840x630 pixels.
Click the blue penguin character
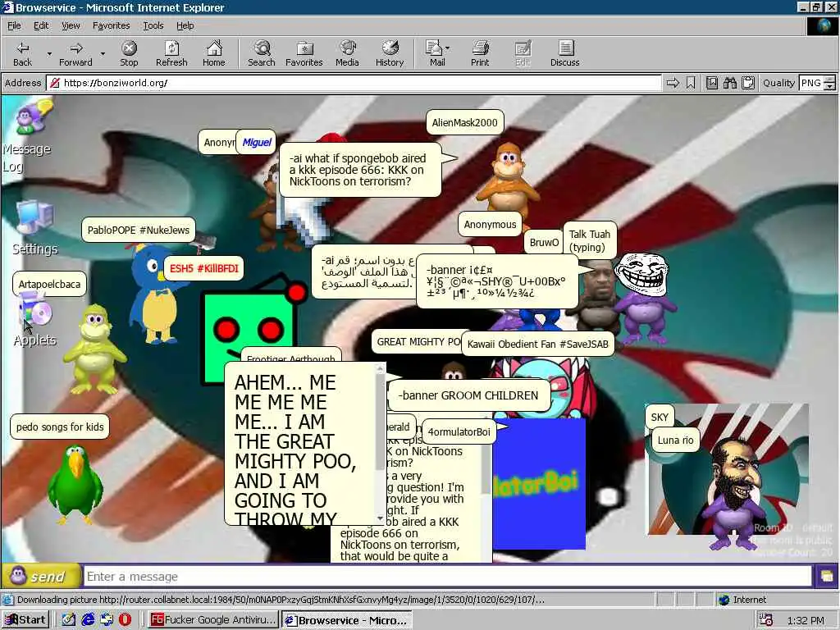157,294
